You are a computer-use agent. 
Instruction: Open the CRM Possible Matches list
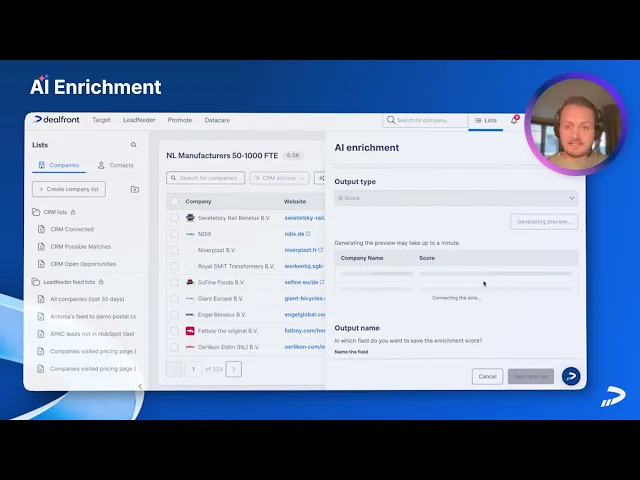tap(80, 247)
